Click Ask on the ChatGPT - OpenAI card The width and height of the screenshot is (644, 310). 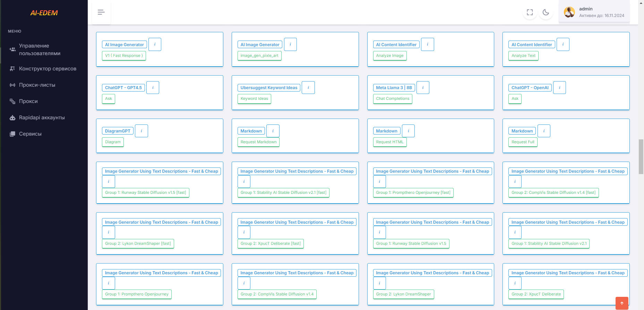(x=515, y=98)
